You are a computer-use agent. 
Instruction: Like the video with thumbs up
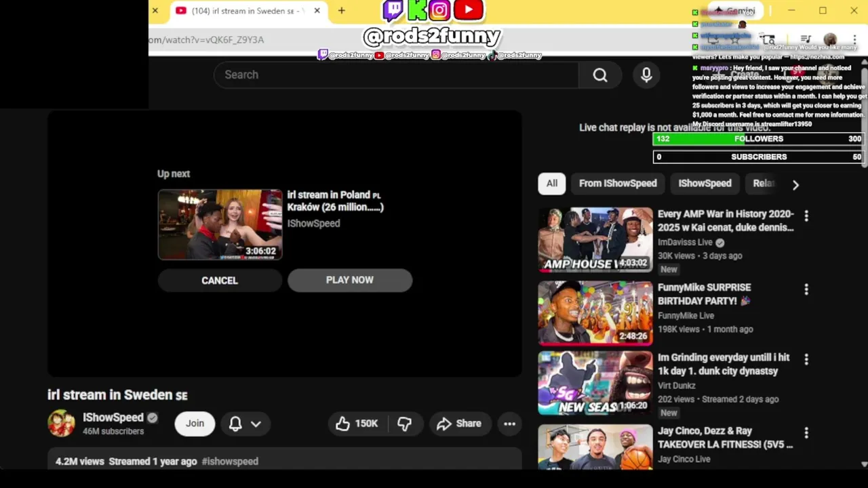(x=356, y=424)
